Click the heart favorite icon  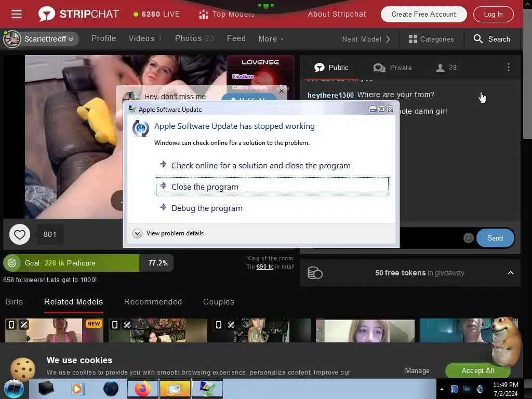20,234
